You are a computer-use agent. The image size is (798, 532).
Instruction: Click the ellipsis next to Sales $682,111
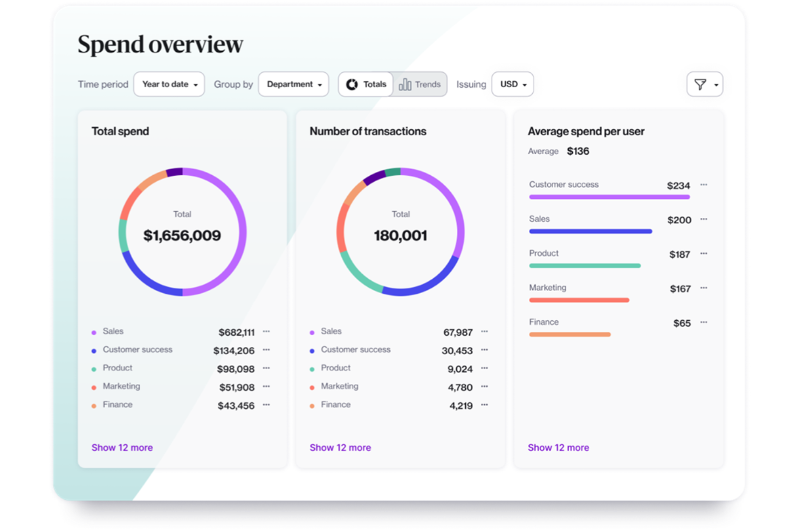point(266,331)
